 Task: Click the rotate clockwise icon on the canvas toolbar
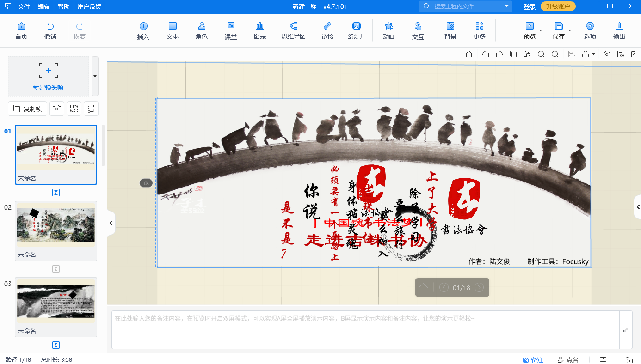499,54
